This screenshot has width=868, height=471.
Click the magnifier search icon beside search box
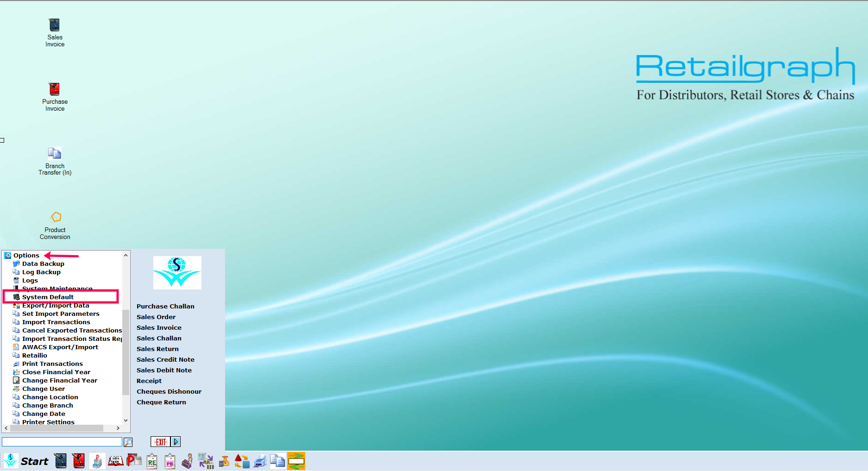pyautogui.click(x=128, y=442)
